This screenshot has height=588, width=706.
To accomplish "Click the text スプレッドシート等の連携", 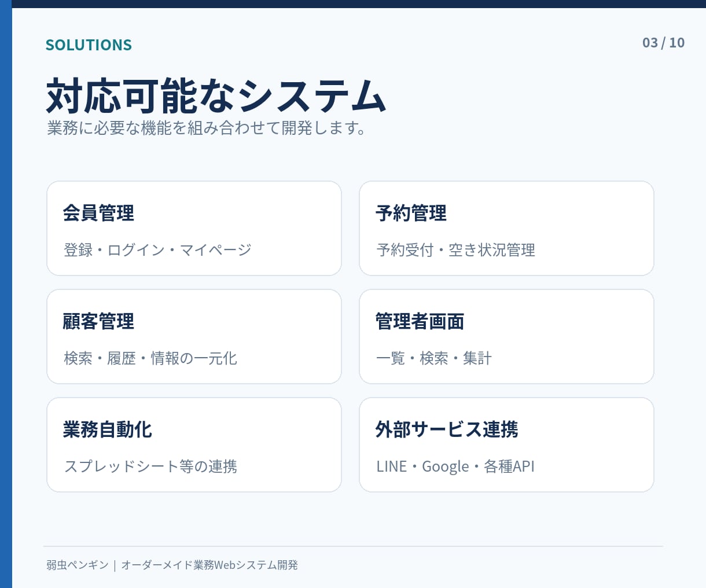I will pos(150,466).
